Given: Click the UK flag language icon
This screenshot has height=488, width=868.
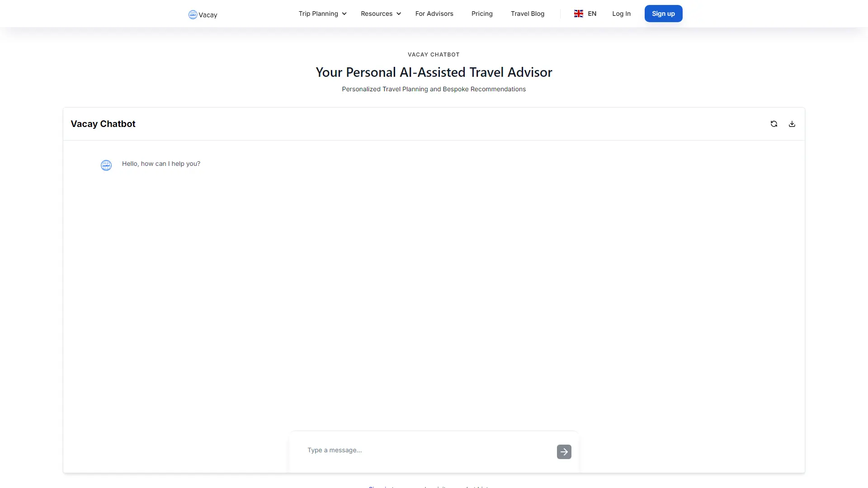Looking at the screenshot, I should (x=578, y=14).
